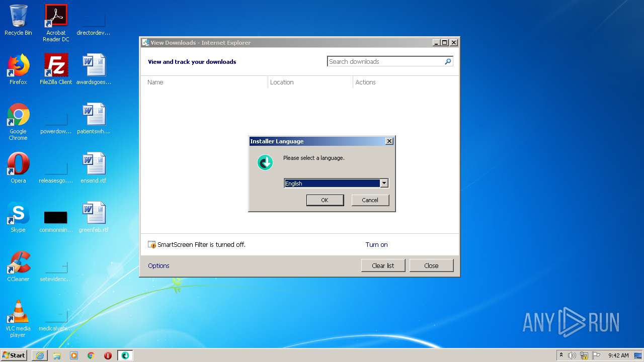
Task: Select the greenfeb.rtf document
Action: [94, 217]
